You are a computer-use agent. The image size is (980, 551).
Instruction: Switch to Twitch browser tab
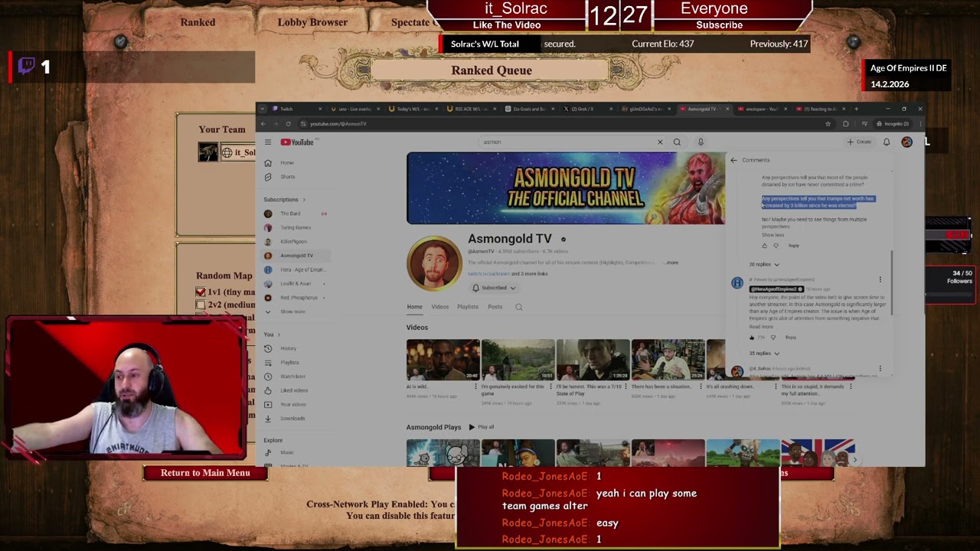click(x=297, y=109)
